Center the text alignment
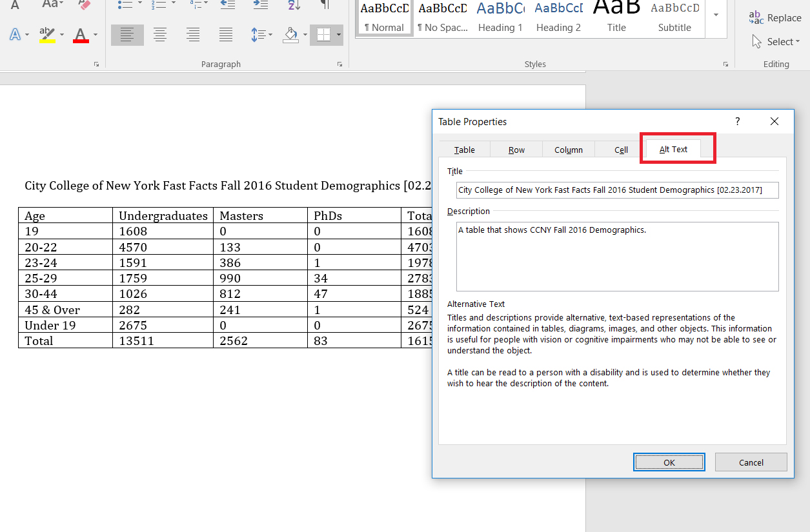 [160, 35]
